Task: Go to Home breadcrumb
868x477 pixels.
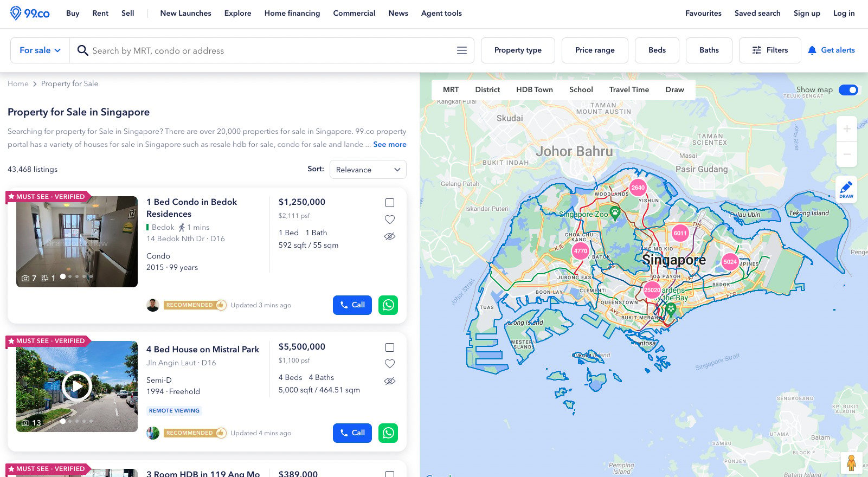Action: [18, 83]
